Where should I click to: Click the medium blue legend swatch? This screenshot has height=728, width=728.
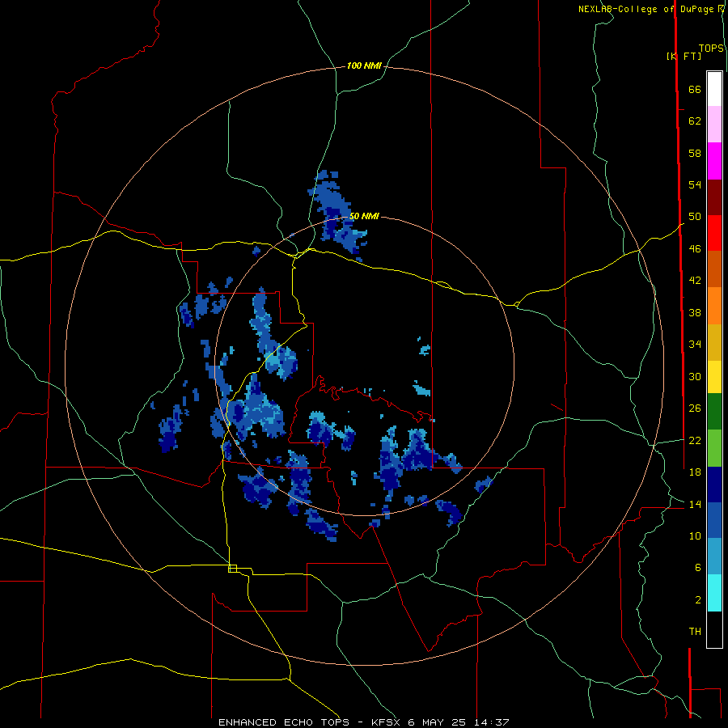pos(714,520)
